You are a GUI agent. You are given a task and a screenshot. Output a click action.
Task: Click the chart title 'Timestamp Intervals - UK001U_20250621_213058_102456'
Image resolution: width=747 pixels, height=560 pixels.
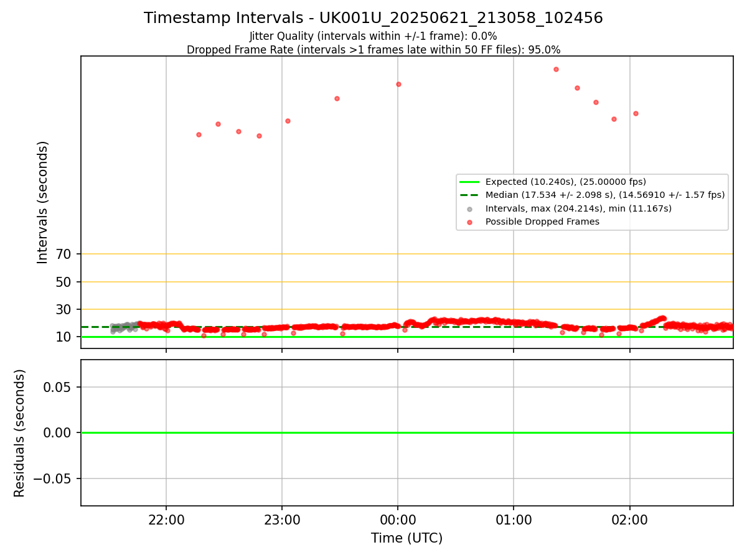pyautogui.click(x=373, y=18)
